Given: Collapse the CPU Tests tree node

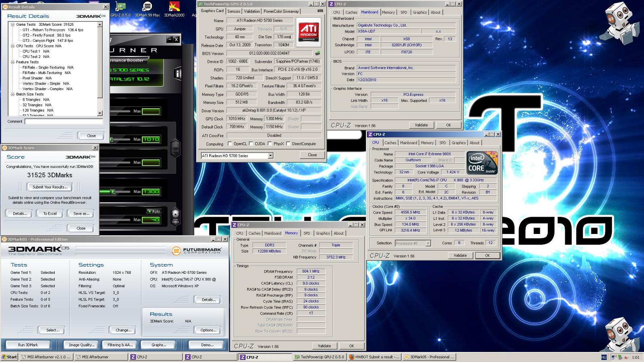Looking at the screenshot, I should point(12,46).
